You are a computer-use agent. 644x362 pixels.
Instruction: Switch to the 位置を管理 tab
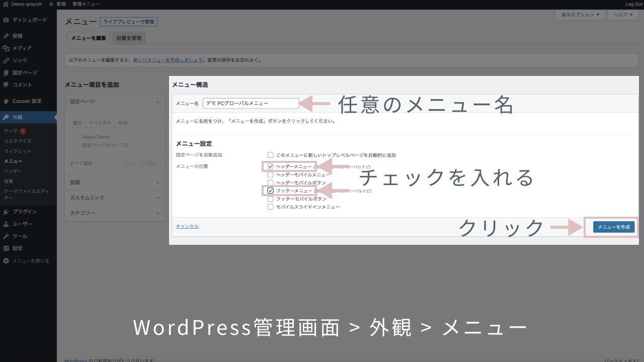pyautogui.click(x=129, y=38)
